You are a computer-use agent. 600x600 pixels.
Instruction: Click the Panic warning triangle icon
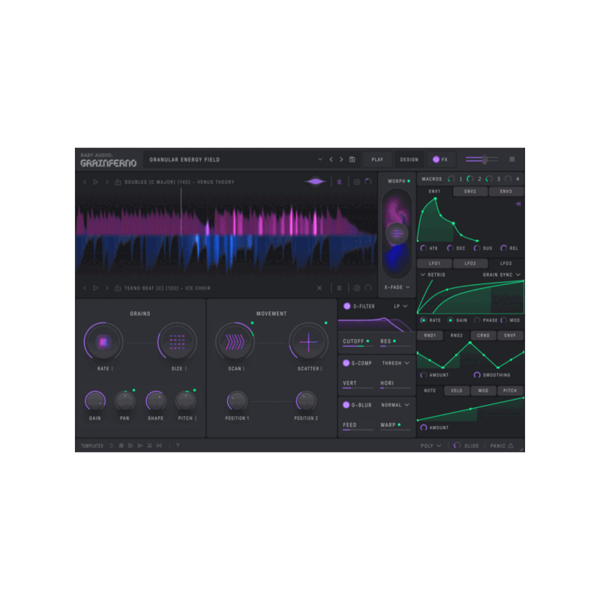510,446
